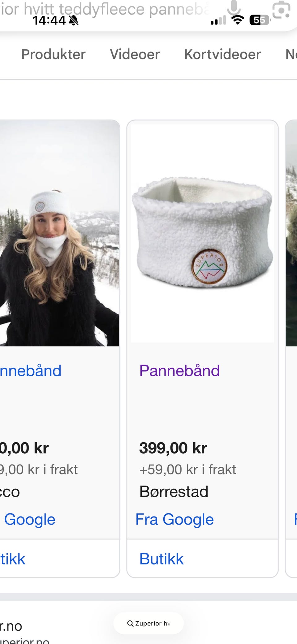Tap the battery indicator showing 55
The image size is (297, 644).
tap(260, 20)
